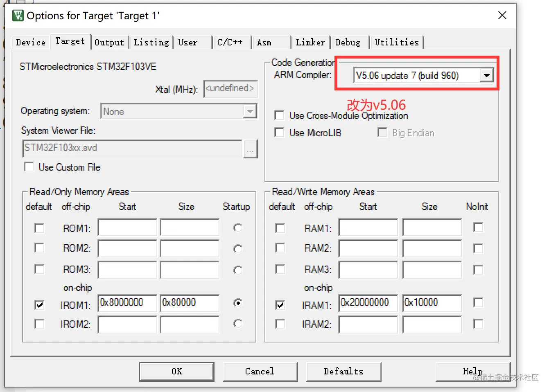Click the IROM1 Size field 0x80000
Screen dimensions: 549x392
pyautogui.click(x=190, y=303)
